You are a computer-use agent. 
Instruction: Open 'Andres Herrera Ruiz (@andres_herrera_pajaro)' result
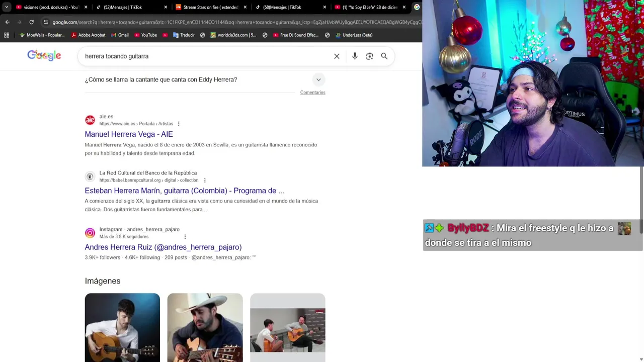(x=163, y=247)
